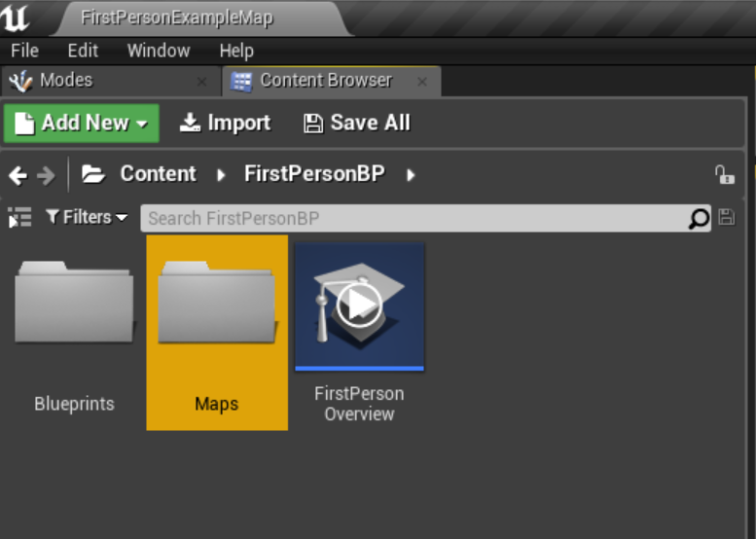Navigate back with the left arrow

(18, 175)
